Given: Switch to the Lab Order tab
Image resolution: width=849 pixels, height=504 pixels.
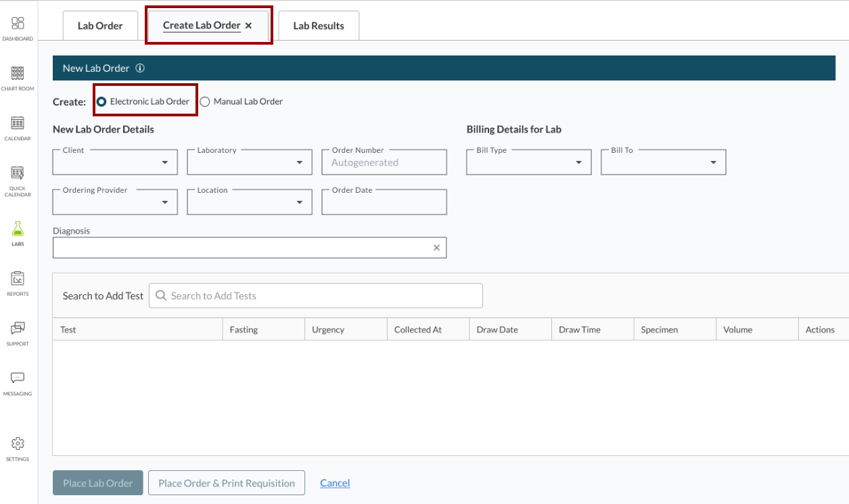Looking at the screenshot, I should point(100,26).
